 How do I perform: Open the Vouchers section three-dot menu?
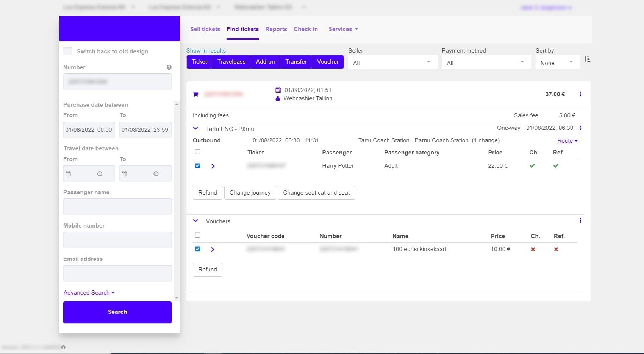(580, 221)
